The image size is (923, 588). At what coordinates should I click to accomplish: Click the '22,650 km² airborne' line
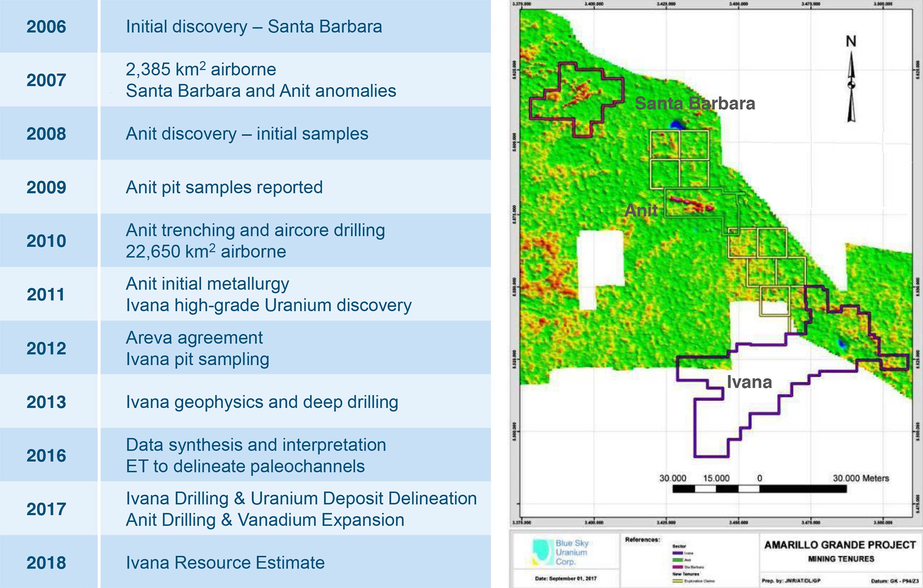pyautogui.click(x=206, y=251)
